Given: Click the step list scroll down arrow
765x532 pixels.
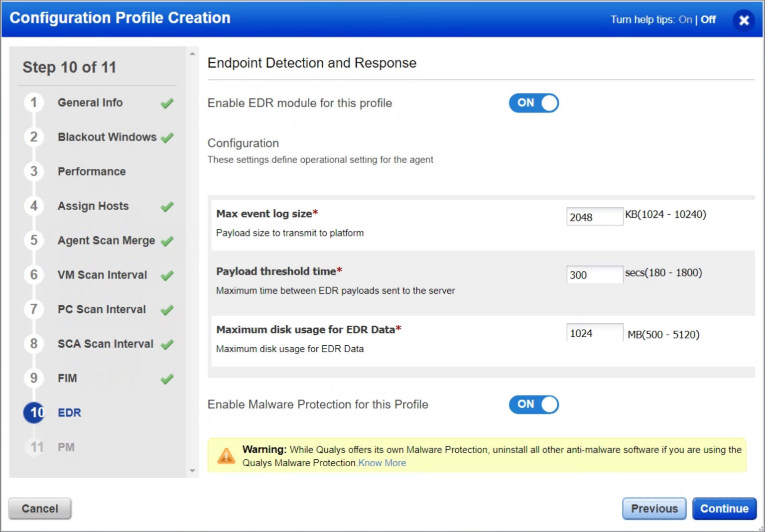Looking at the screenshot, I should (192, 471).
